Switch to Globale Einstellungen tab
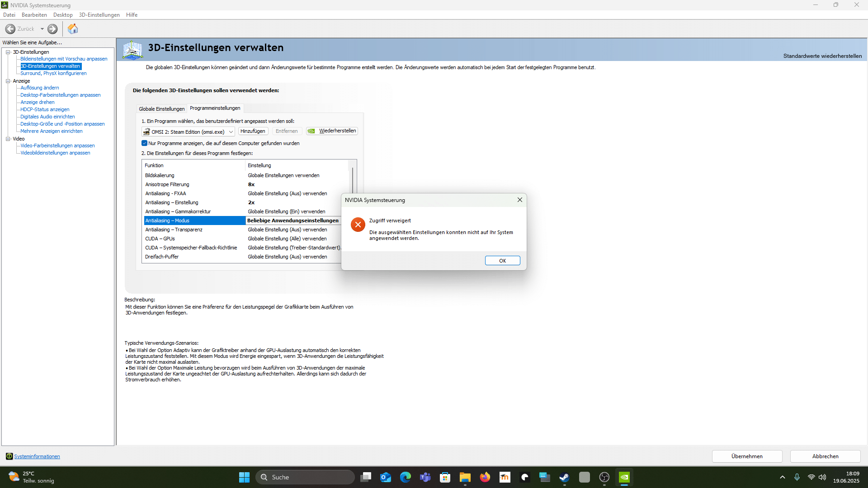Viewport: 868px width, 488px height. click(161, 109)
